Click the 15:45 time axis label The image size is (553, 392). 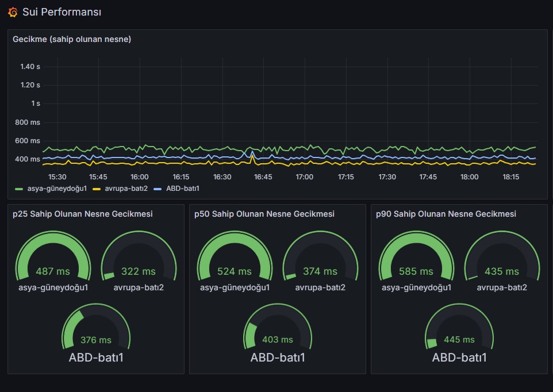click(98, 177)
